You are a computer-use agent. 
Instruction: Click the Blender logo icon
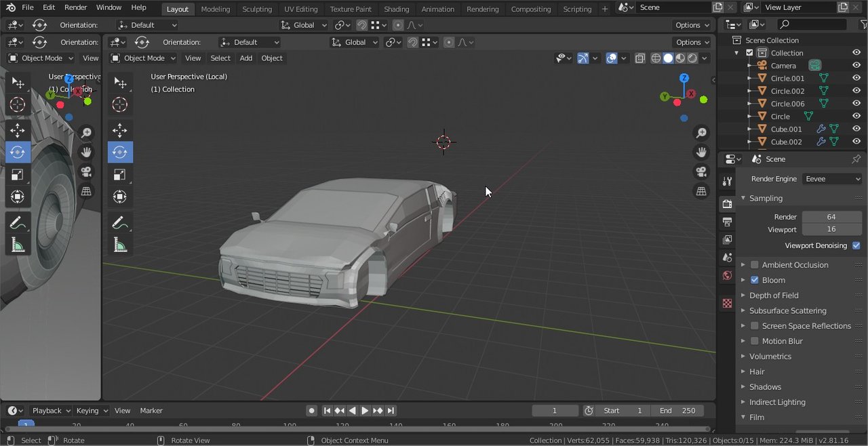(x=11, y=7)
